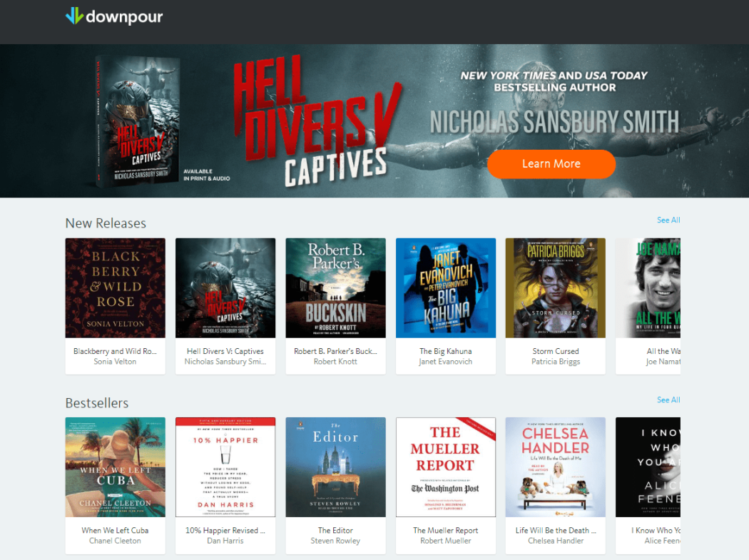Open When We Left Cuba cover
Viewport: 749px width, 560px height.
coord(115,467)
